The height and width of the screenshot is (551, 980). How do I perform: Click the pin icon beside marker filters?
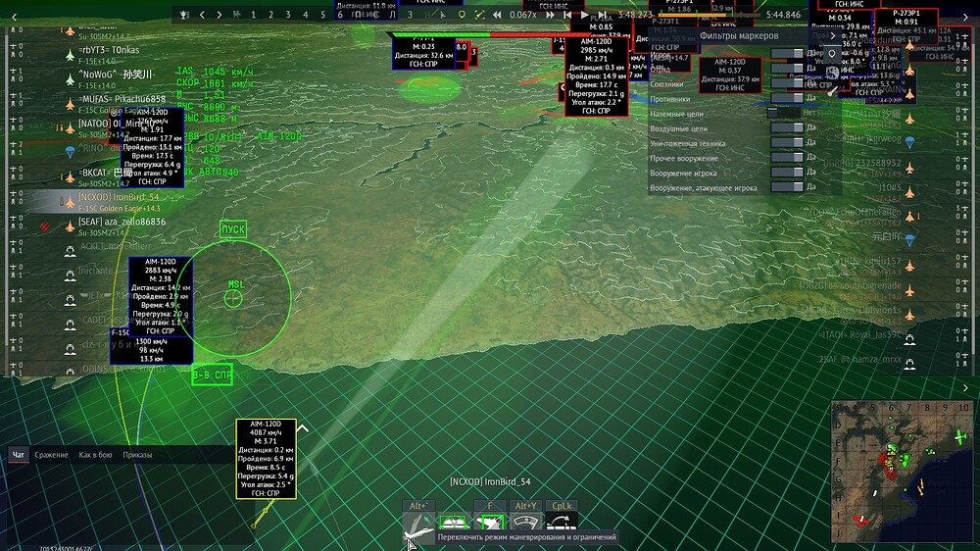832,54
